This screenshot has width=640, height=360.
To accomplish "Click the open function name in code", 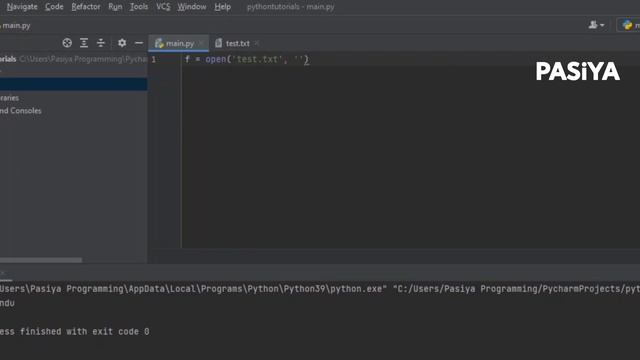I will coord(216,60).
